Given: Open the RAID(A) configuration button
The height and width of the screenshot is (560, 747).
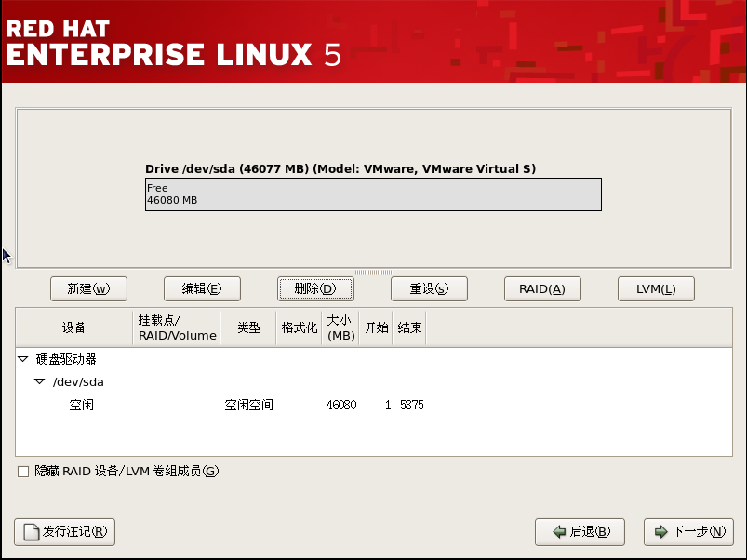Looking at the screenshot, I should [542, 288].
